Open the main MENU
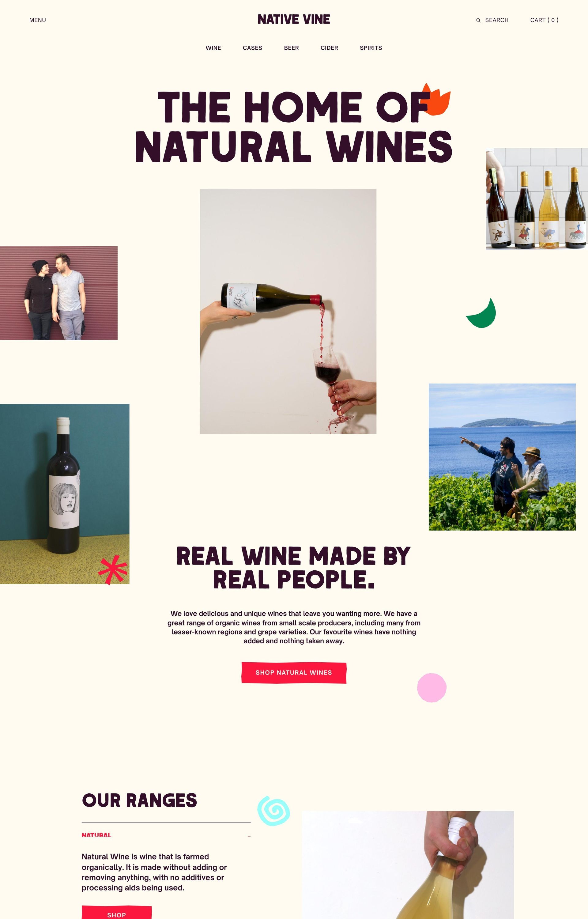 tap(37, 20)
